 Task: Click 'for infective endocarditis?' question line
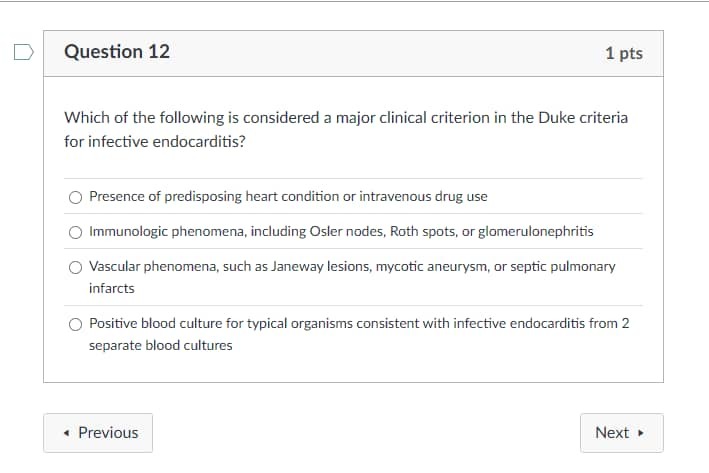pos(155,142)
